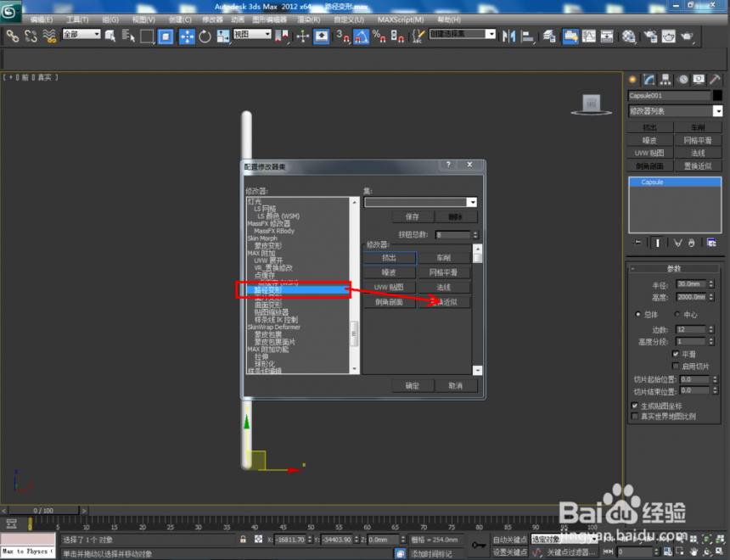Click the time slider 0 / 100
Image resolution: width=730 pixels, height=560 pixels.
44,511
